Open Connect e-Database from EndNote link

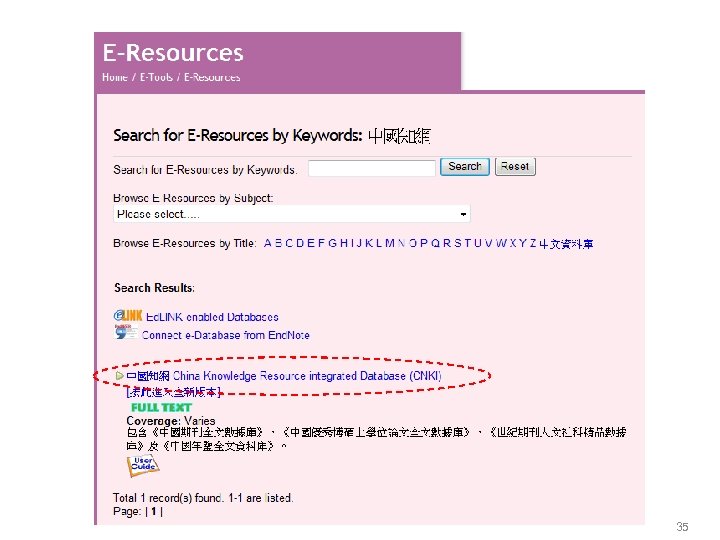point(225,335)
